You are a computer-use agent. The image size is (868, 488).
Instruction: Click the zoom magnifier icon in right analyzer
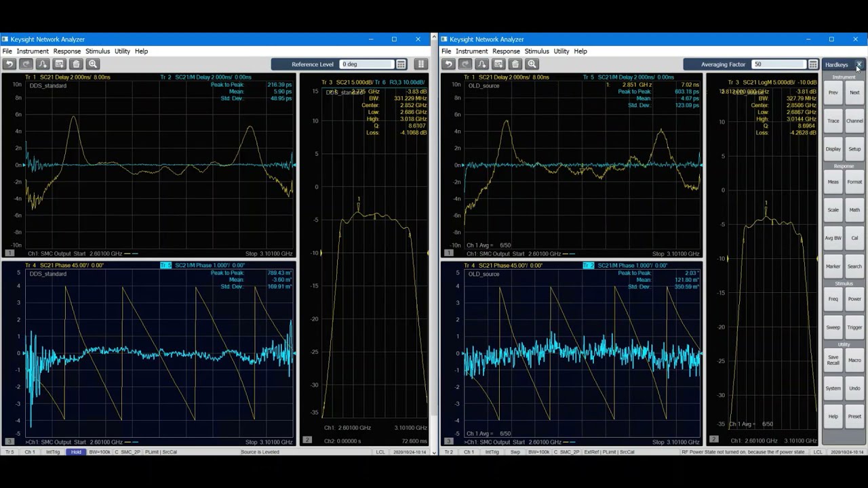pyautogui.click(x=532, y=64)
